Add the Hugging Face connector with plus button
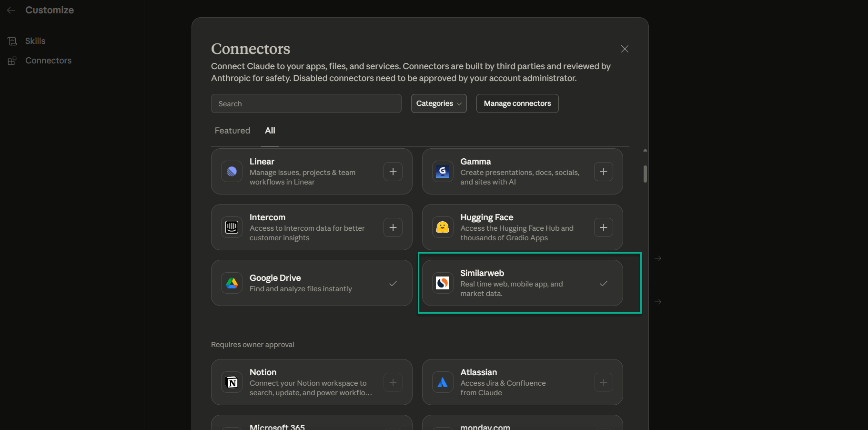Screen dimensions: 868x430 [x=604, y=227]
